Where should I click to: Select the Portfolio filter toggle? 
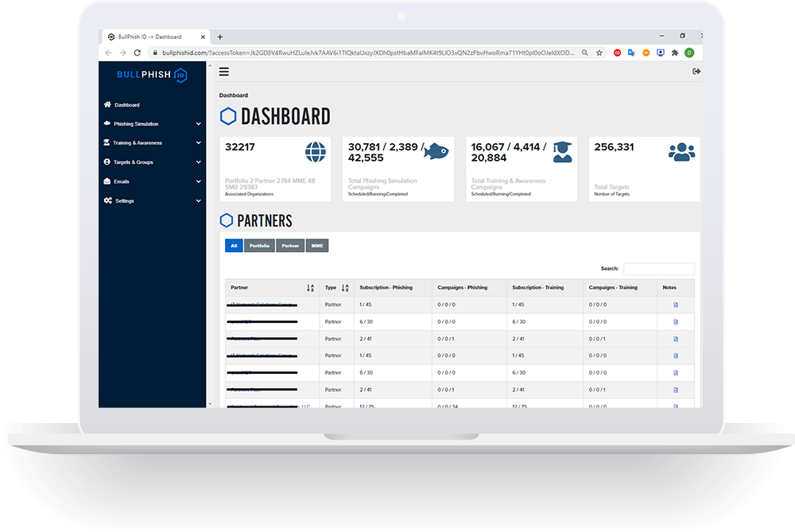(x=260, y=246)
